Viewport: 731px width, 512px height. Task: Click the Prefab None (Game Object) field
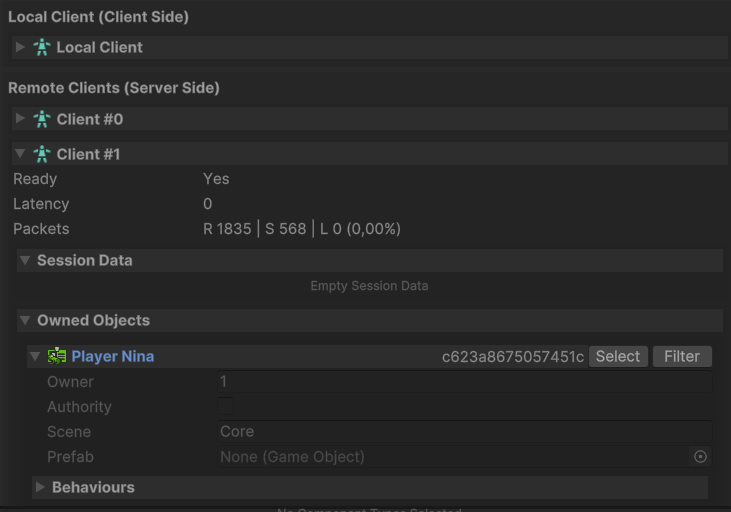[x=453, y=457]
